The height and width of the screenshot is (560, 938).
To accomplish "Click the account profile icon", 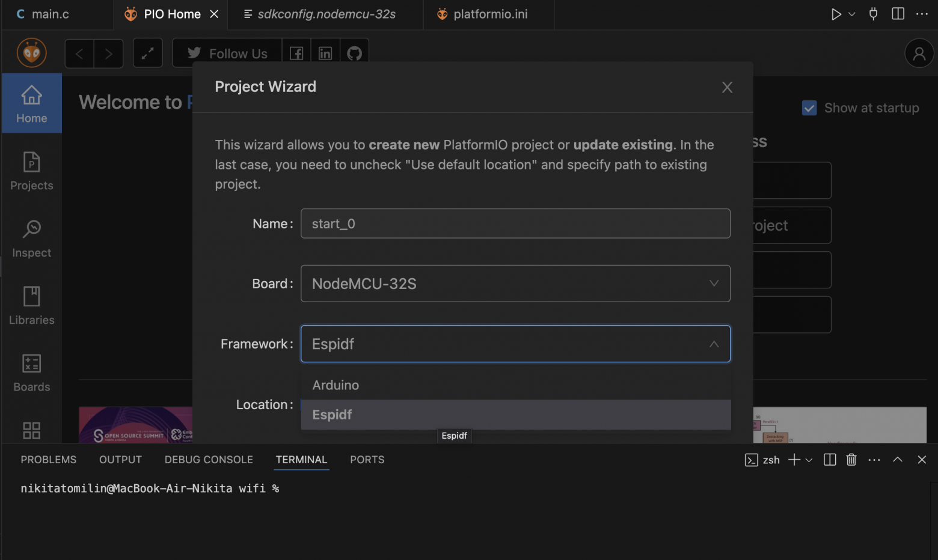I will pos(919,53).
